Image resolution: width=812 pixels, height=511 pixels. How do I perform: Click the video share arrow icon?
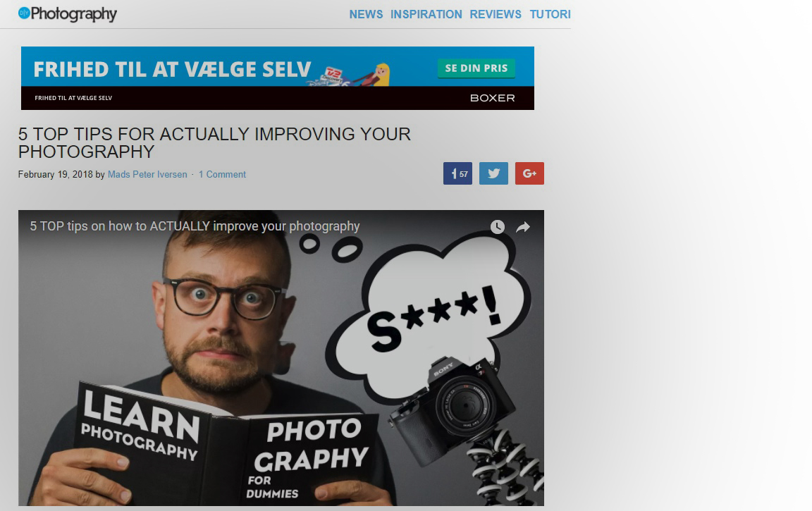click(523, 227)
